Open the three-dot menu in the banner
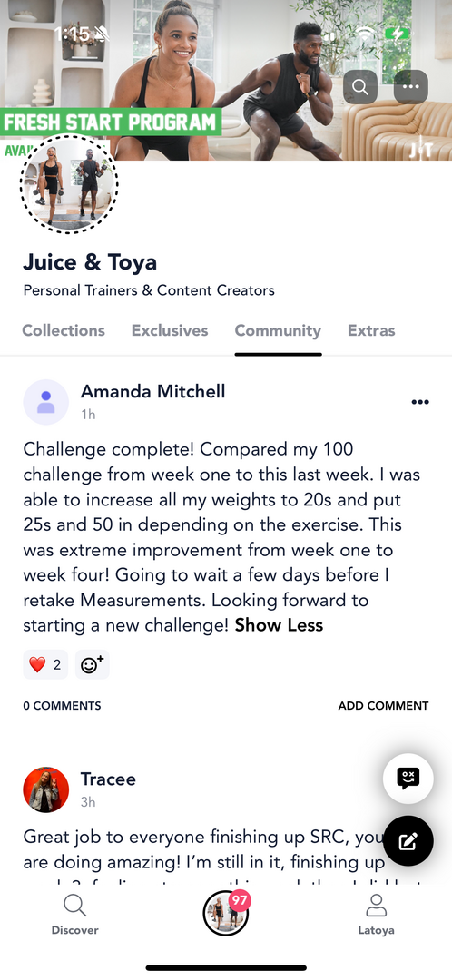Screen dimensions: 452x980 point(411,87)
